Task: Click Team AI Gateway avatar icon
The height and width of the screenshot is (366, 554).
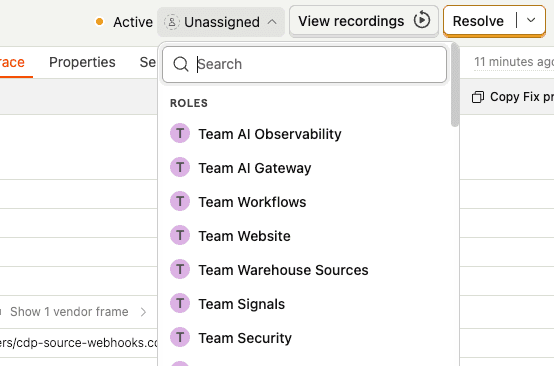Action: click(180, 167)
